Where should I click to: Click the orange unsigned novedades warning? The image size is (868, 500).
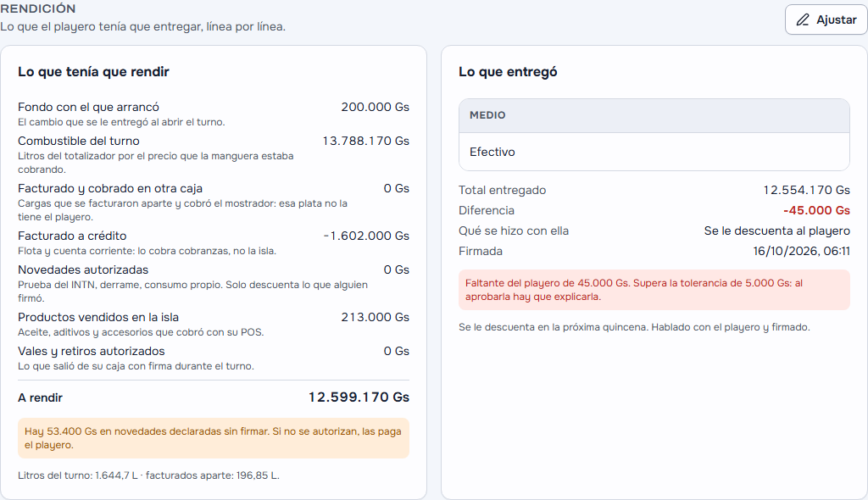(213, 438)
